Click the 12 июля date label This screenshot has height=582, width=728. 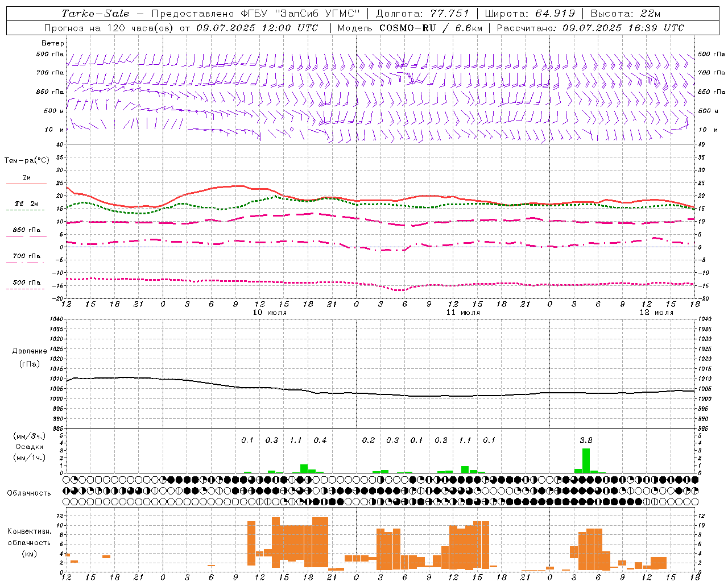(656, 313)
